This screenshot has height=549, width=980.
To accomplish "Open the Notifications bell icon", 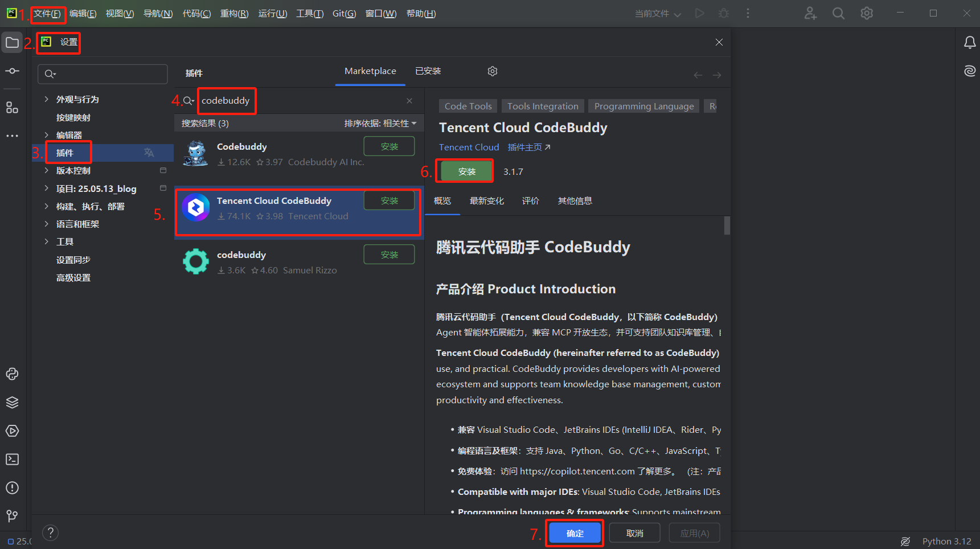I will [x=970, y=43].
